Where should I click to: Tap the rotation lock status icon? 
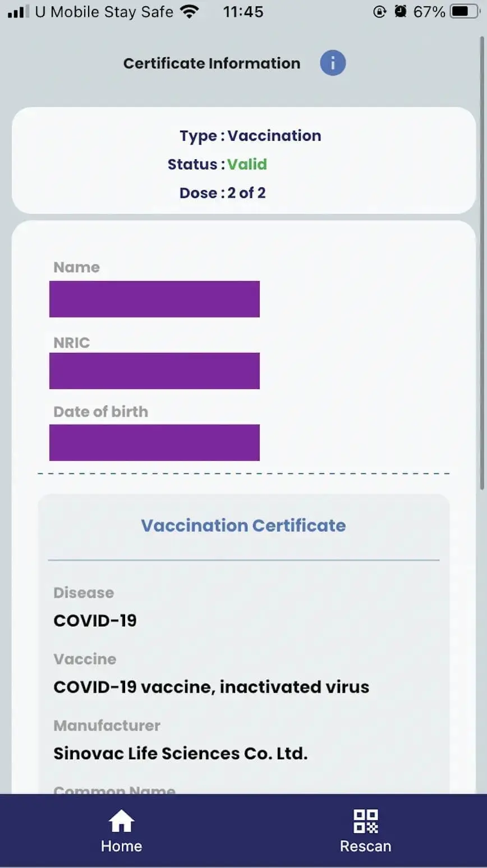click(x=380, y=11)
